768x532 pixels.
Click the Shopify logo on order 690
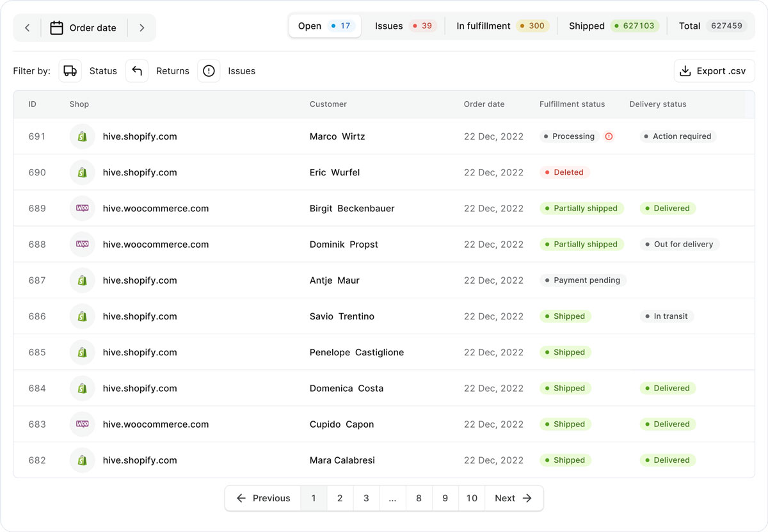82,172
